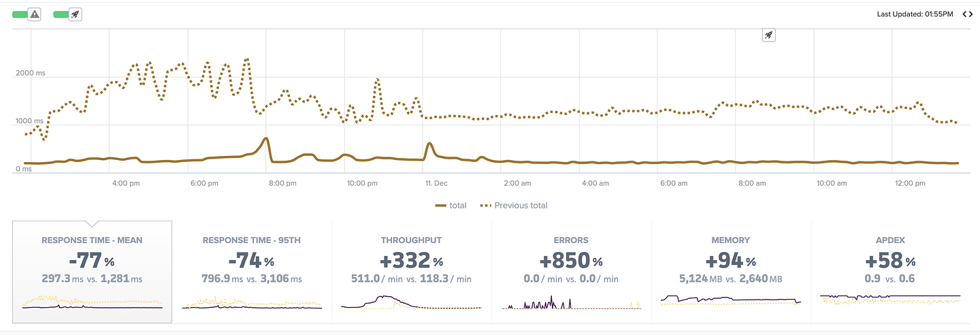Click the warning triangle icon
980x335 pixels.
34,14
